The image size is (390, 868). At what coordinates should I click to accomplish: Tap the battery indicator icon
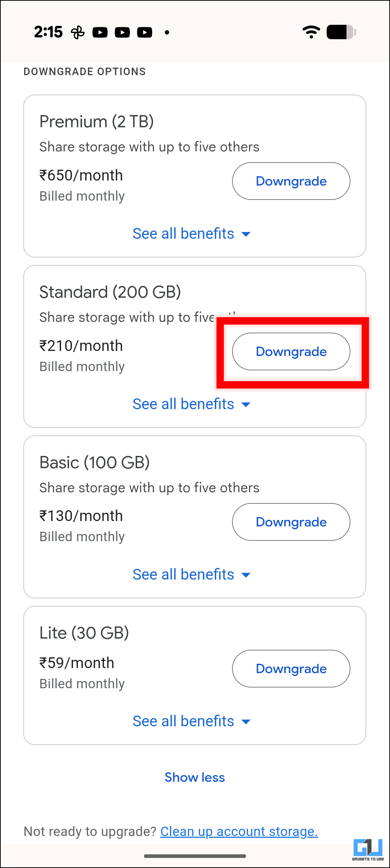[x=341, y=32]
